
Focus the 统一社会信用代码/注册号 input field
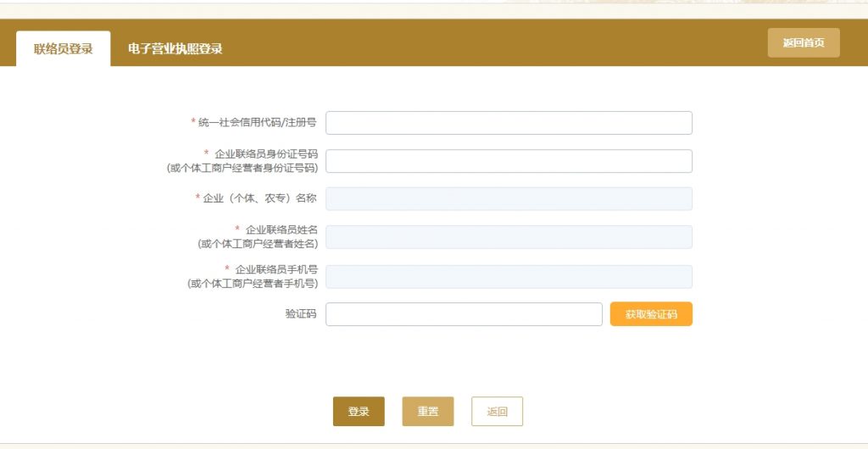(509, 123)
